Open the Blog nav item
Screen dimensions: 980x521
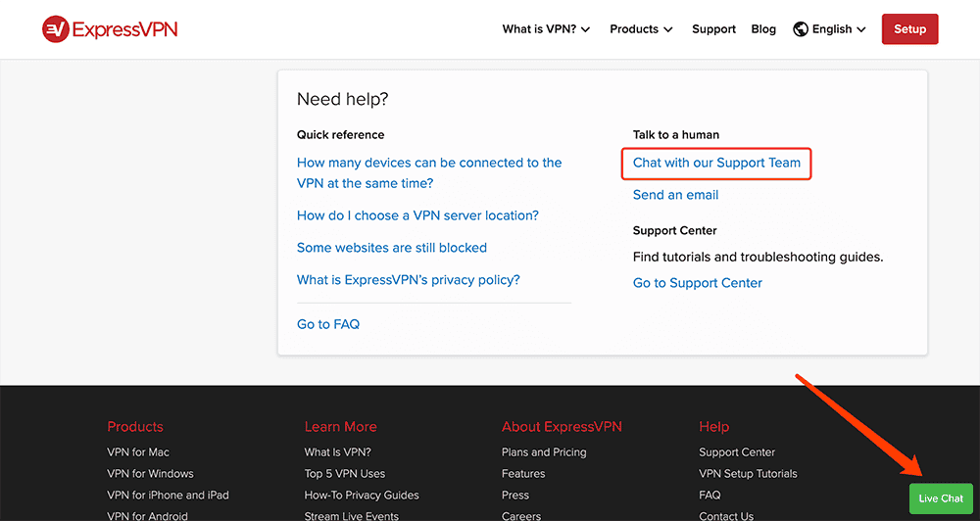(x=763, y=29)
